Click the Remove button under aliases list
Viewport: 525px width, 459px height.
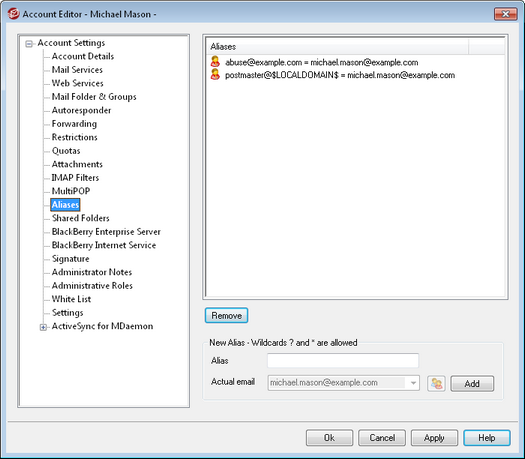[x=226, y=315]
